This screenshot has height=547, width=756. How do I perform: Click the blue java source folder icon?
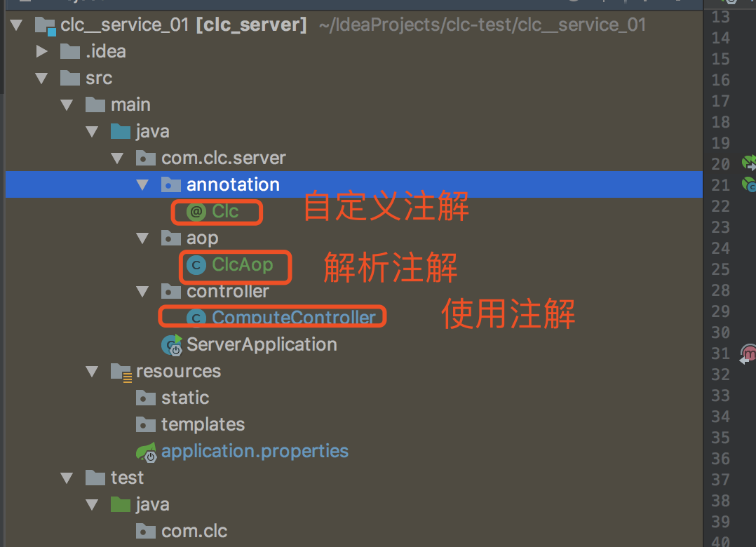(x=121, y=132)
